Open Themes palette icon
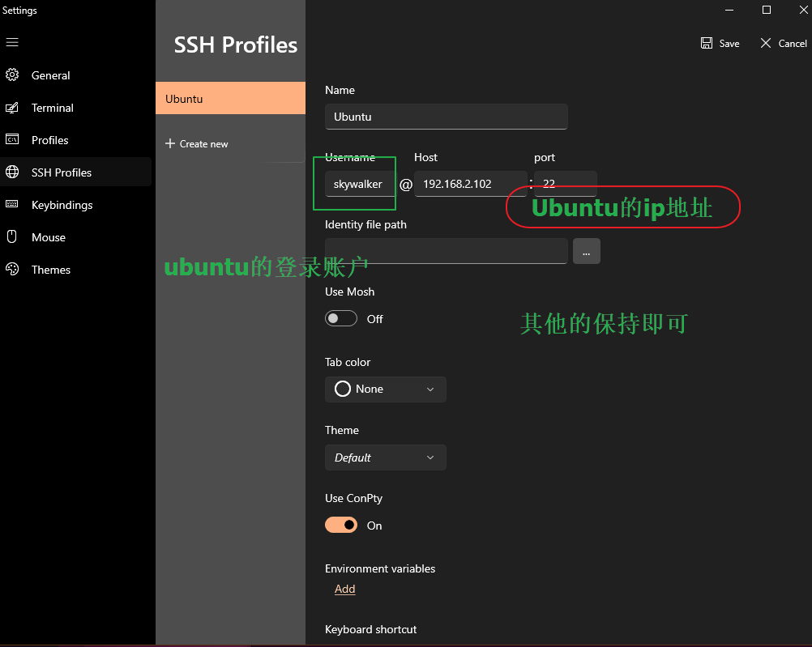The height and width of the screenshot is (647, 812). 12,269
